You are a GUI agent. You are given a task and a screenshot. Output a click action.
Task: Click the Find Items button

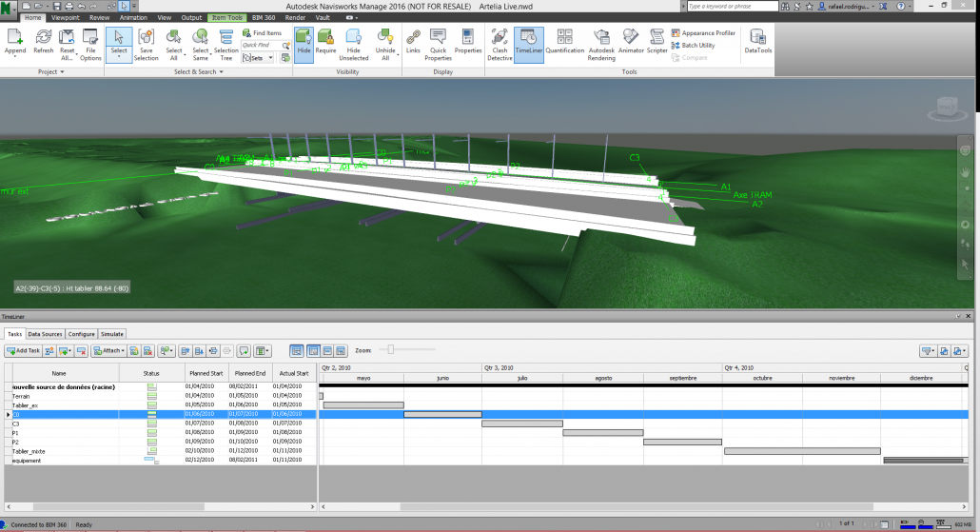(x=262, y=32)
